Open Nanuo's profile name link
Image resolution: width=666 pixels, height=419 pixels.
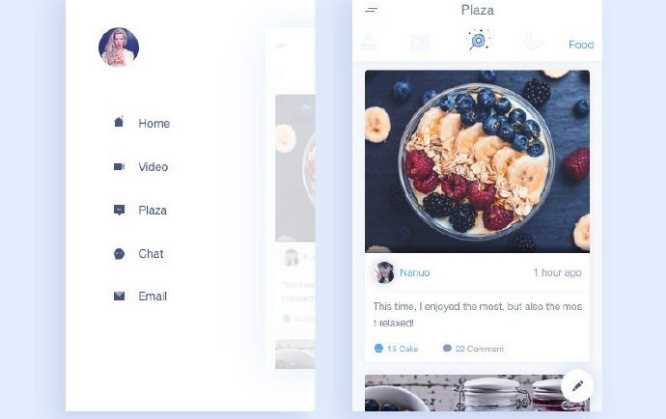(x=415, y=273)
